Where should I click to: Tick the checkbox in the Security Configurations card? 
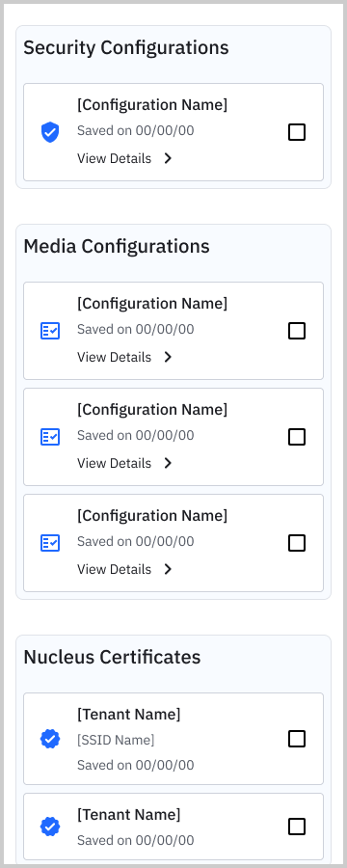tap(297, 132)
